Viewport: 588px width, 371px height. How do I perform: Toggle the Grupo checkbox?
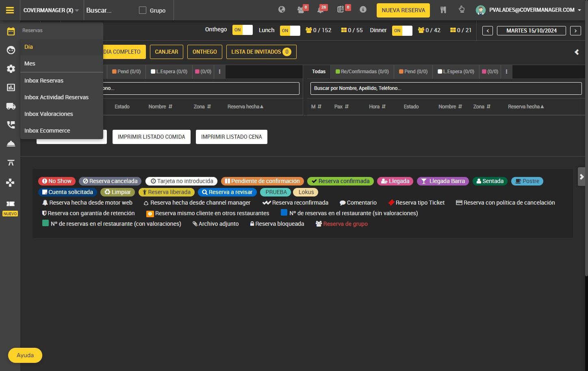[x=143, y=10]
